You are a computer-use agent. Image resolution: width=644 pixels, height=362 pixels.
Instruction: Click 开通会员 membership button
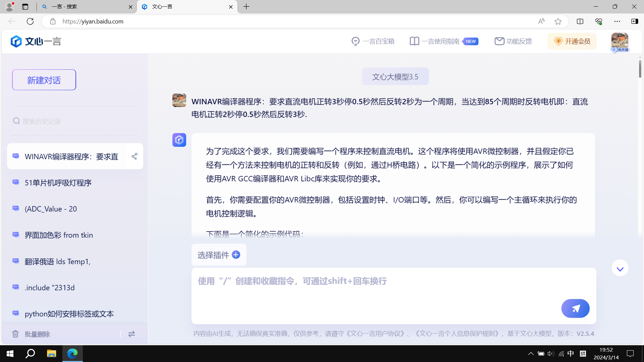click(572, 41)
